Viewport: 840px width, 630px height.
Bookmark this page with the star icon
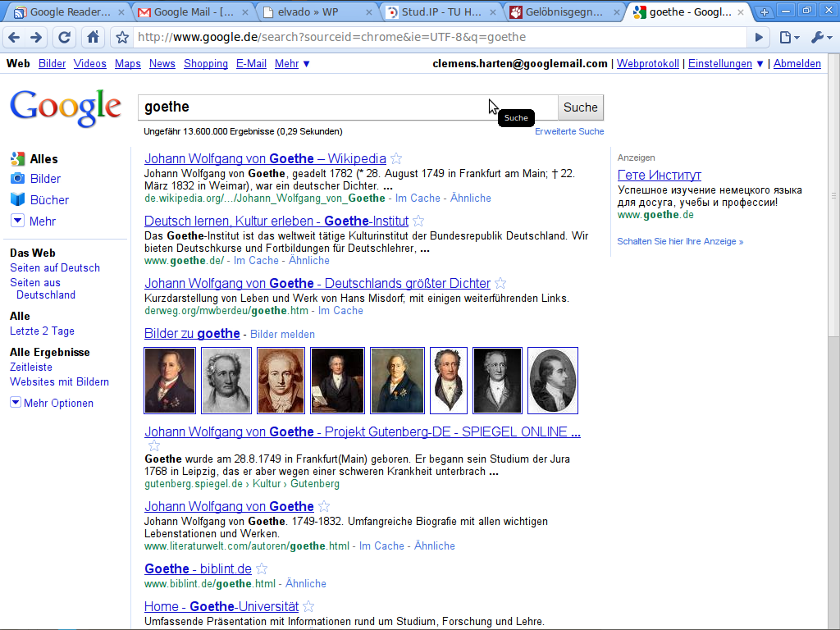122,37
